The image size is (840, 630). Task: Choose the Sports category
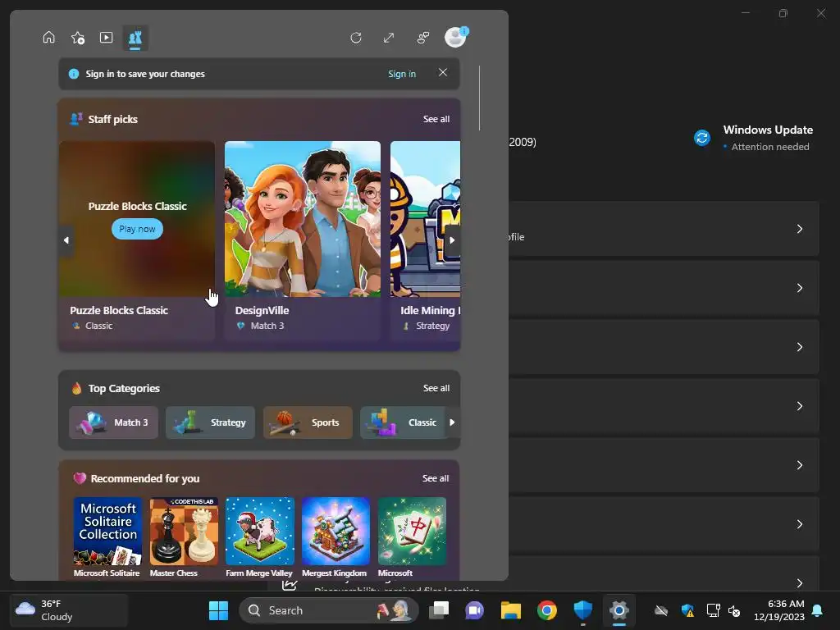(x=308, y=422)
